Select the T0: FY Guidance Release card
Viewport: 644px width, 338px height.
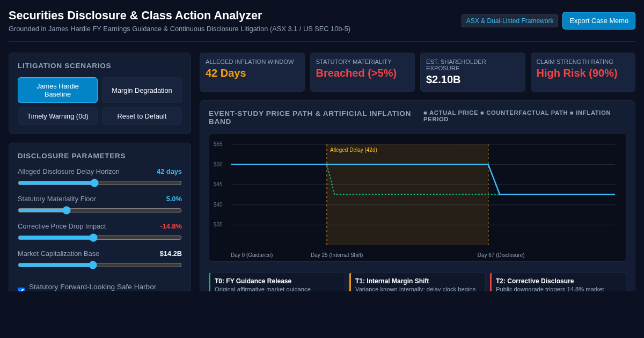pos(277,282)
